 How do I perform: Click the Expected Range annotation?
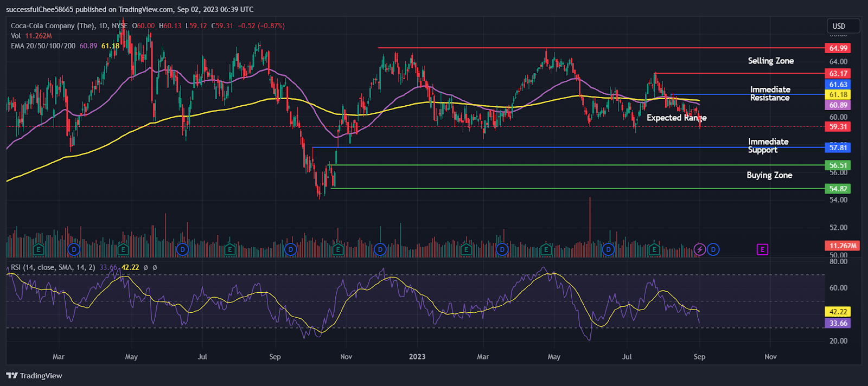click(676, 118)
